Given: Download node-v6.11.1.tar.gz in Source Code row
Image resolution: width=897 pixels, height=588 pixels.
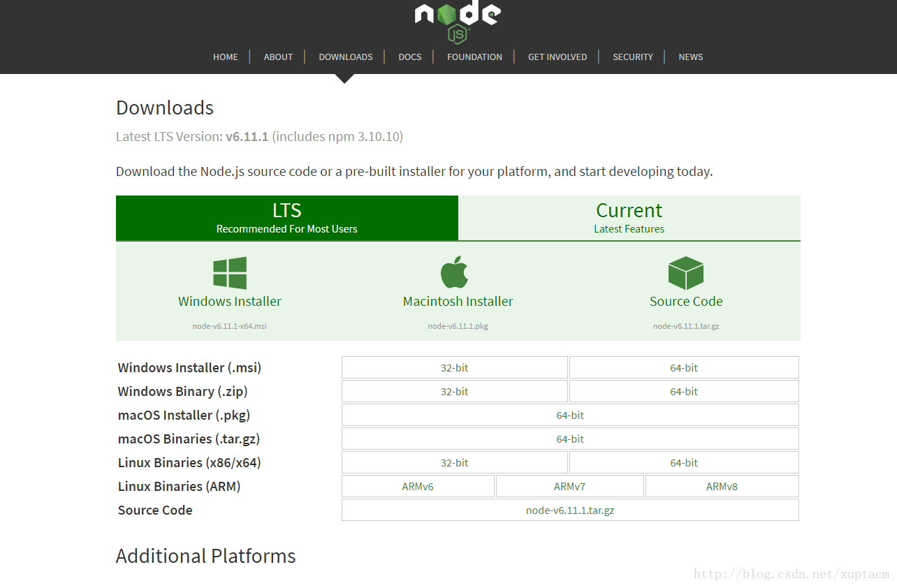Looking at the screenshot, I should (x=570, y=510).
